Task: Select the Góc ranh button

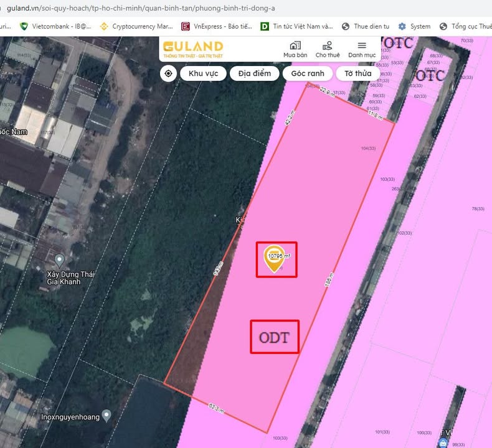Action: coord(308,73)
